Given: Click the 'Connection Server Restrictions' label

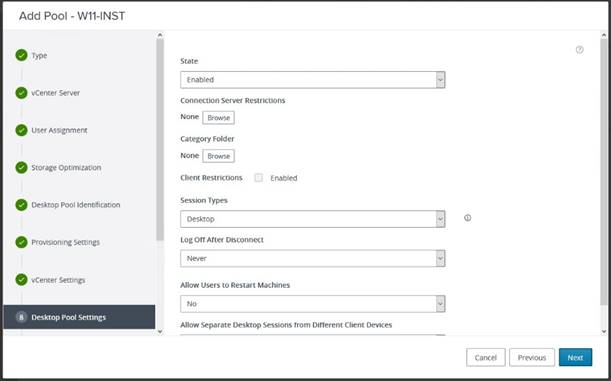Looking at the screenshot, I should (233, 101).
